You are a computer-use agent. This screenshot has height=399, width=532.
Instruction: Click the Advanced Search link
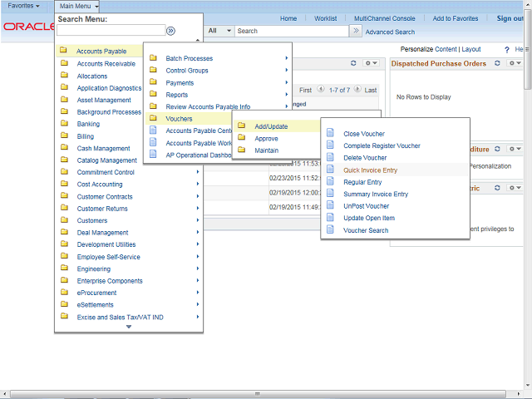coord(390,32)
